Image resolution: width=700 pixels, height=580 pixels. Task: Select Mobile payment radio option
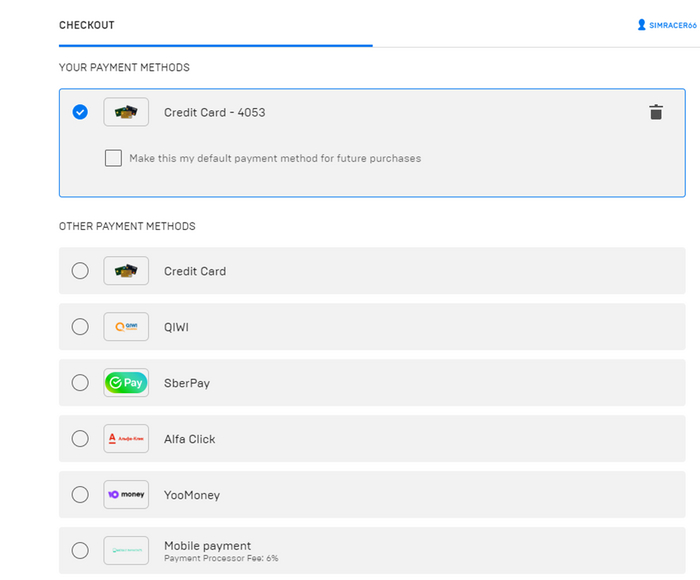80,550
